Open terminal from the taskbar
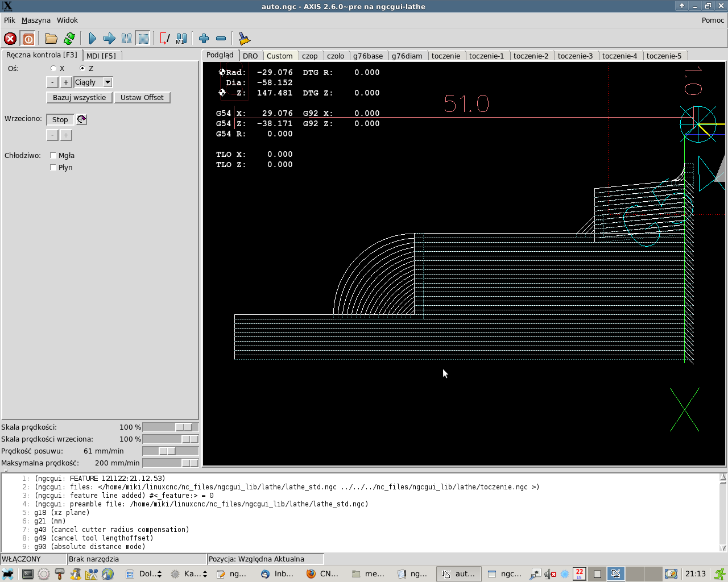 [x=27, y=574]
